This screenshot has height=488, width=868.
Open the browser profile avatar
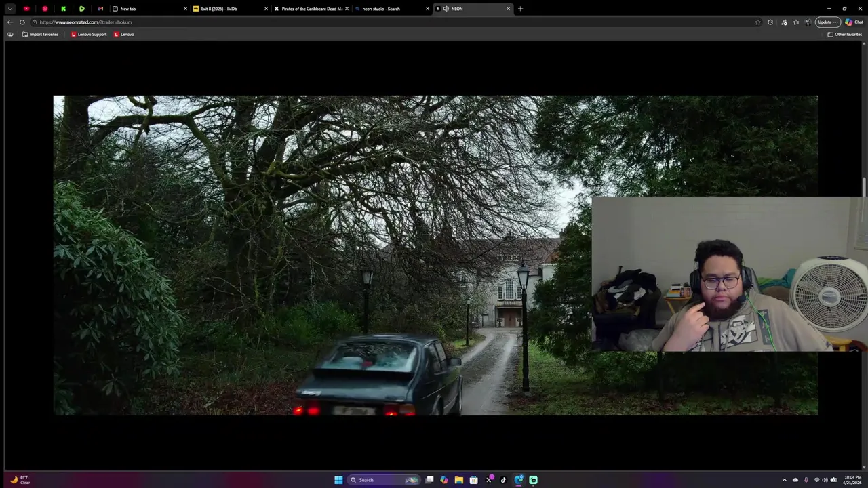[x=808, y=22]
